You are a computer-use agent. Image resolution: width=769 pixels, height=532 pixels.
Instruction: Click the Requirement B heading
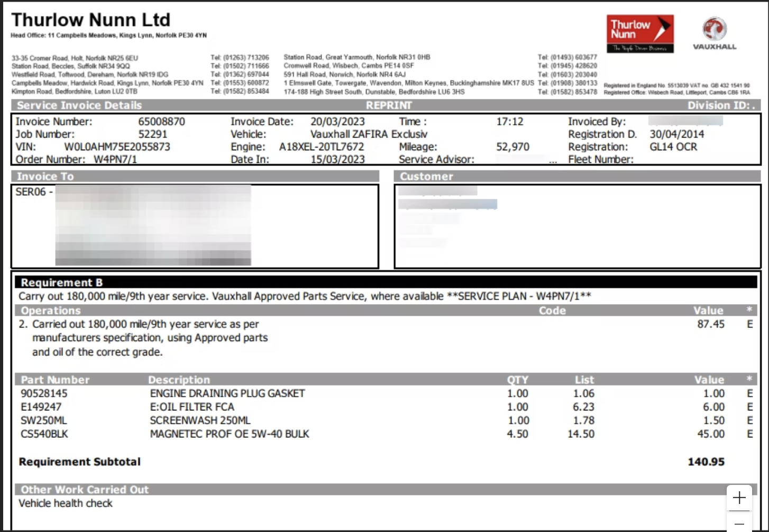point(61,282)
